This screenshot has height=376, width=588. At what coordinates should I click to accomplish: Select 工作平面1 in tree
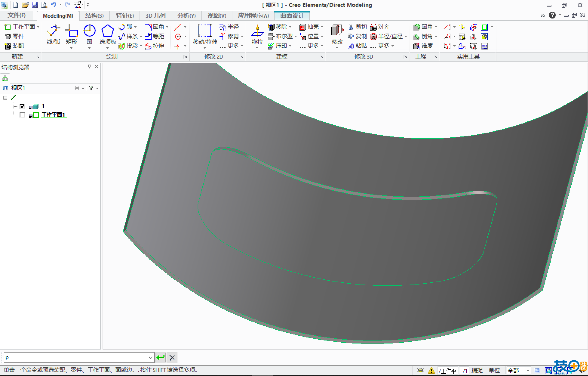pyautogui.click(x=53, y=115)
